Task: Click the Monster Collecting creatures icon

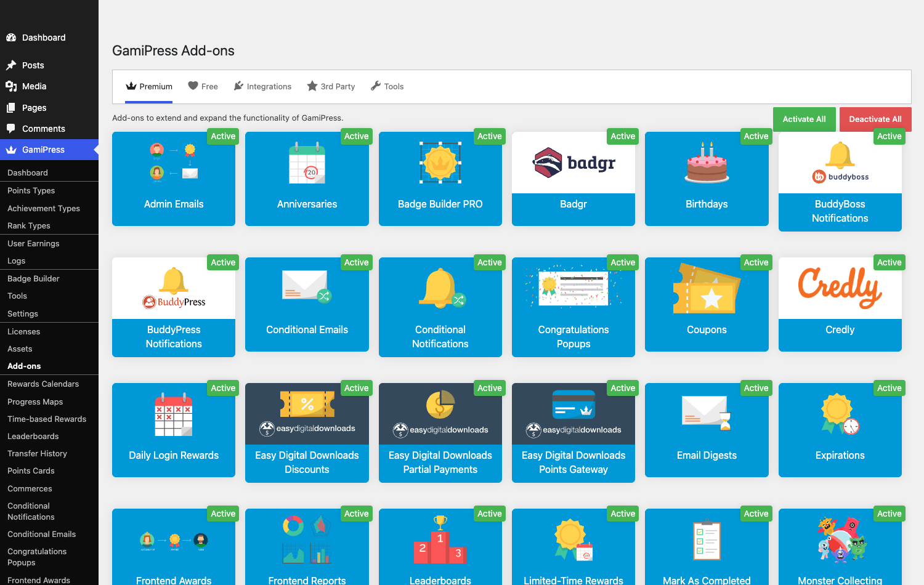Action: [840, 539]
